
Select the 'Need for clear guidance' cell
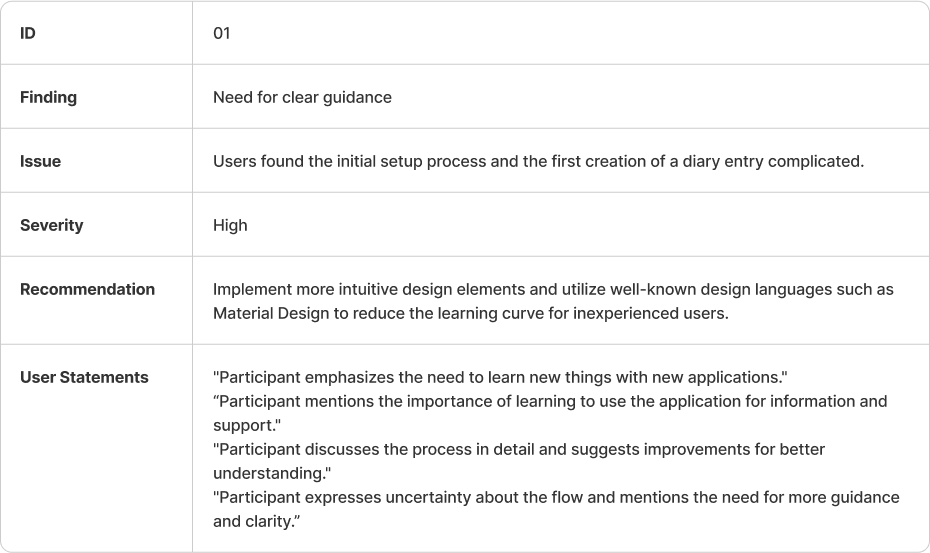[x=302, y=97]
